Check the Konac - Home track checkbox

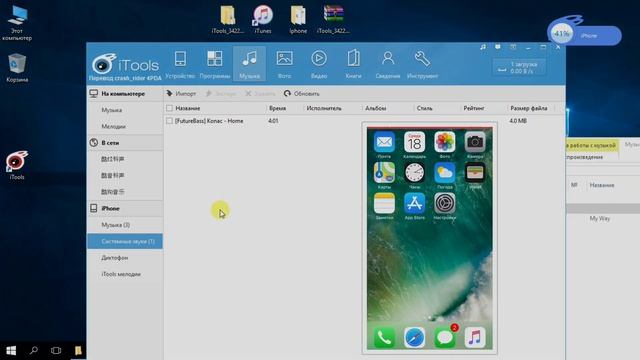[x=169, y=121]
